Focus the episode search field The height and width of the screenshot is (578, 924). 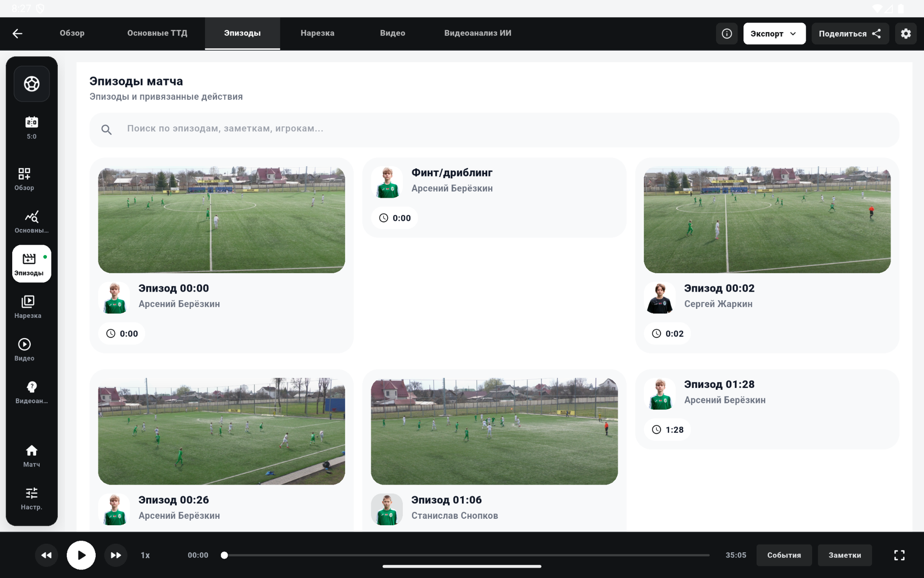coord(494,130)
